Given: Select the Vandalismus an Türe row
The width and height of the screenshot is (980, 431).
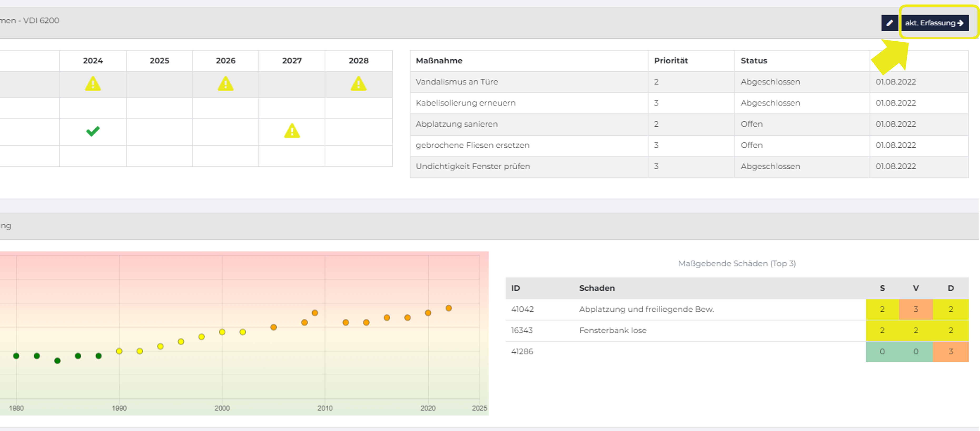Looking at the screenshot, I should [689, 82].
